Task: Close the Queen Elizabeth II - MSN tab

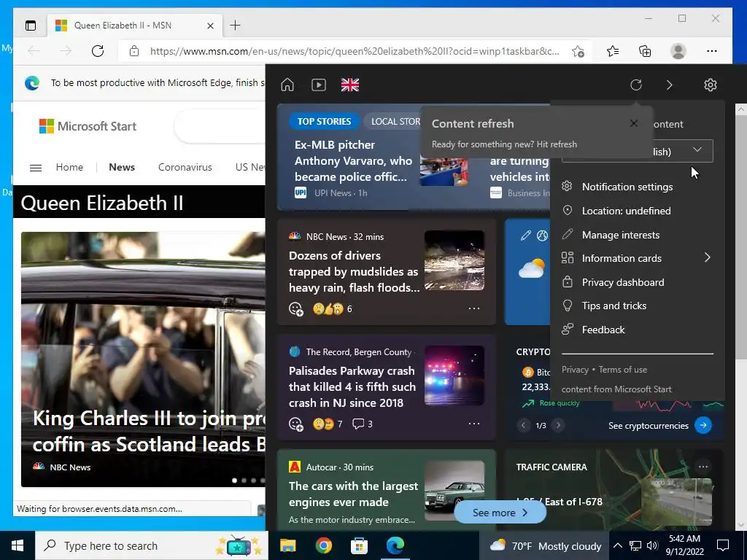Action: tap(210, 26)
